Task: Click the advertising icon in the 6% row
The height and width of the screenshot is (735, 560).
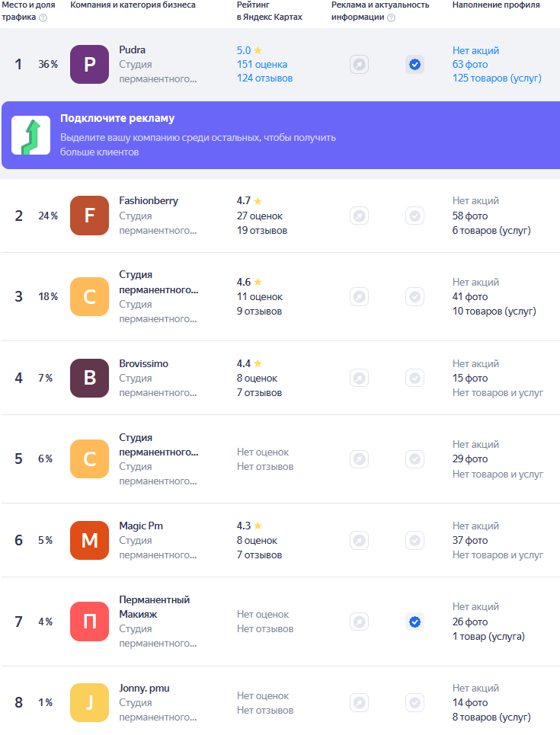Action: point(360,459)
